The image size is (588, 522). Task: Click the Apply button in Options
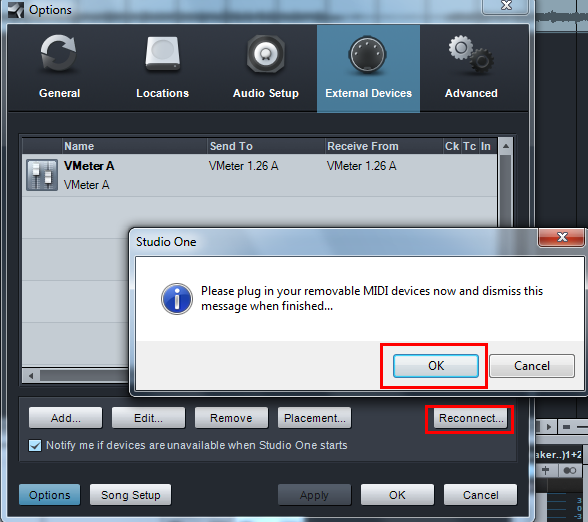point(314,495)
